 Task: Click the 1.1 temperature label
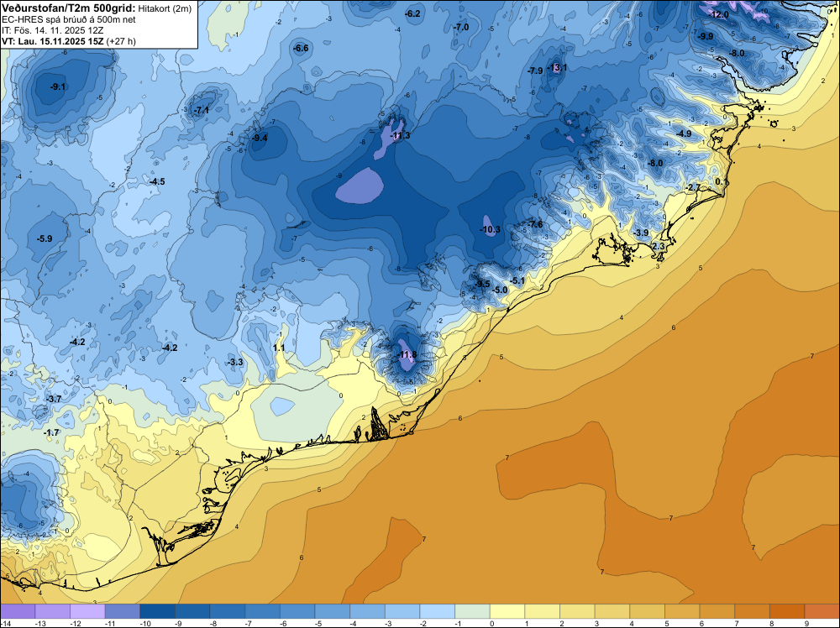pyautogui.click(x=279, y=348)
